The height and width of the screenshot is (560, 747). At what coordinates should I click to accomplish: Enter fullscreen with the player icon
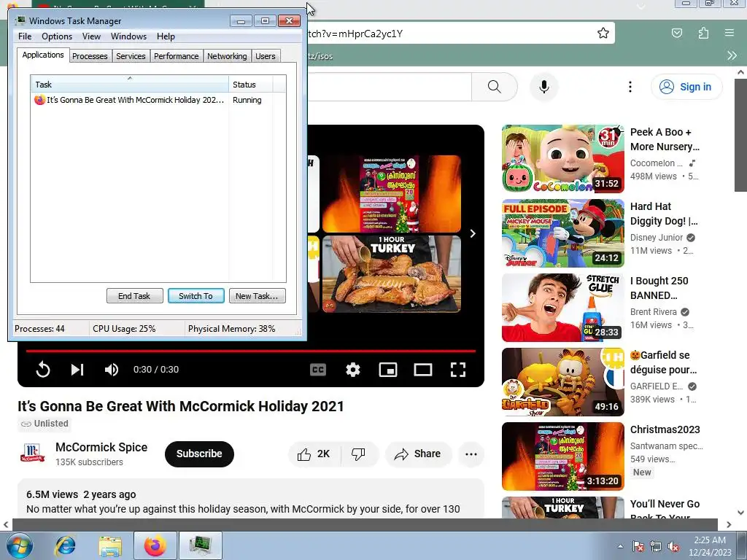click(458, 370)
